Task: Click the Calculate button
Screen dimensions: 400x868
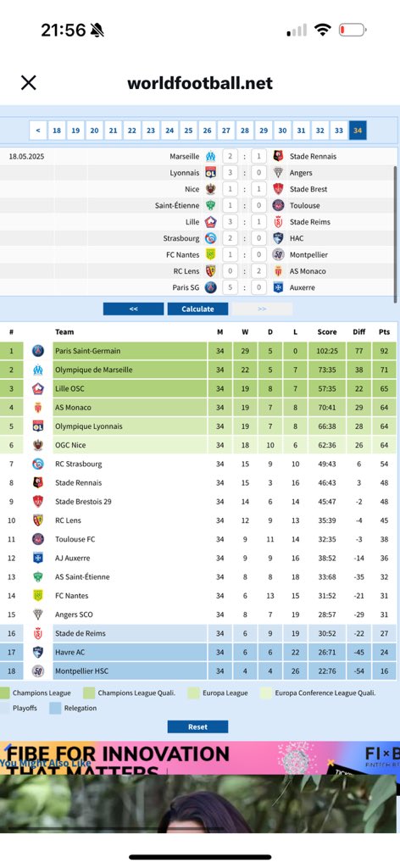Action: coord(197,309)
